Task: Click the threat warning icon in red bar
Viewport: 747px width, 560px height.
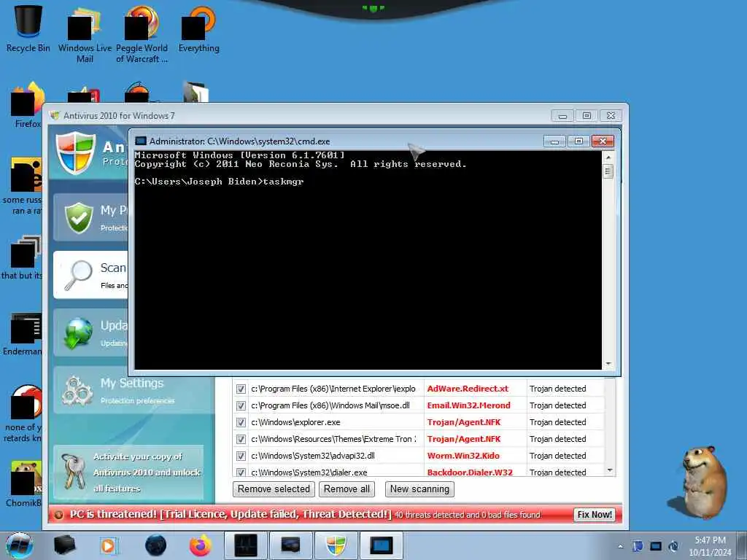Action: click(58, 515)
